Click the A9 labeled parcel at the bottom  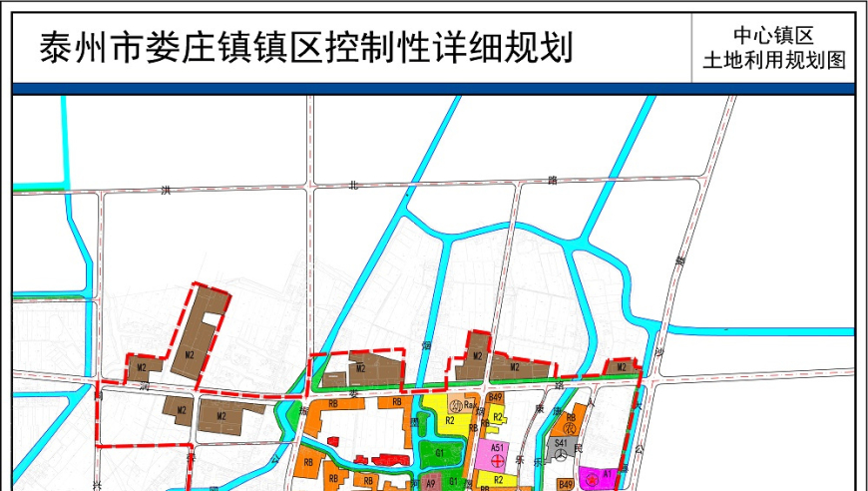pyautogui.click(x=431, y=483)
